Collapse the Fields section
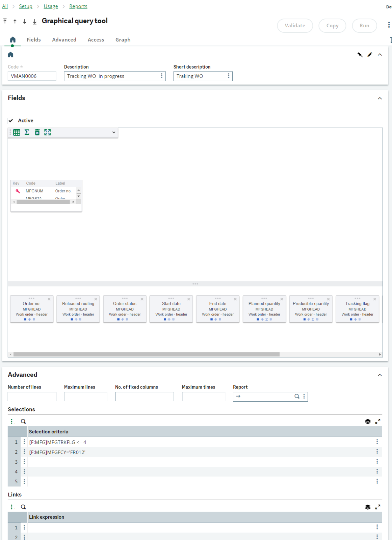Image resolution: width=392 pixels, height=540 pixels. coord(380,98)
